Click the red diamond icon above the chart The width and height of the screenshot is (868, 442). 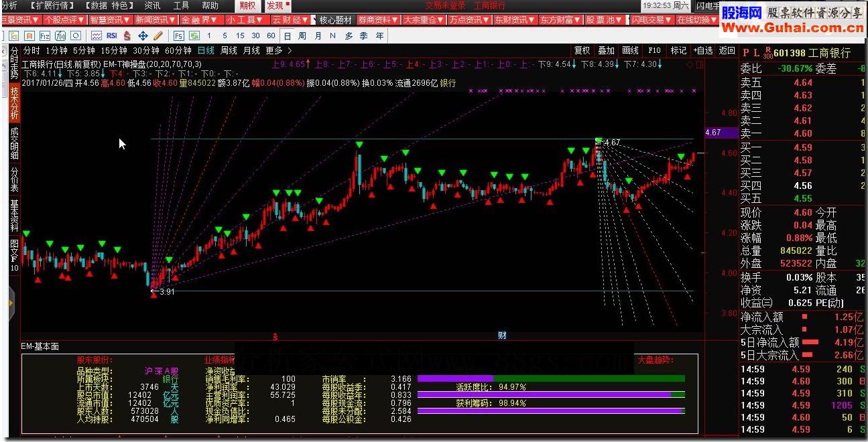tap(691, 64)
